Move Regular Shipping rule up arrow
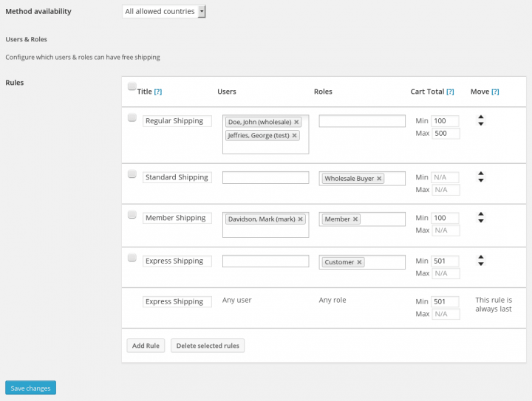The image size is (532, 401). (481, 117)
